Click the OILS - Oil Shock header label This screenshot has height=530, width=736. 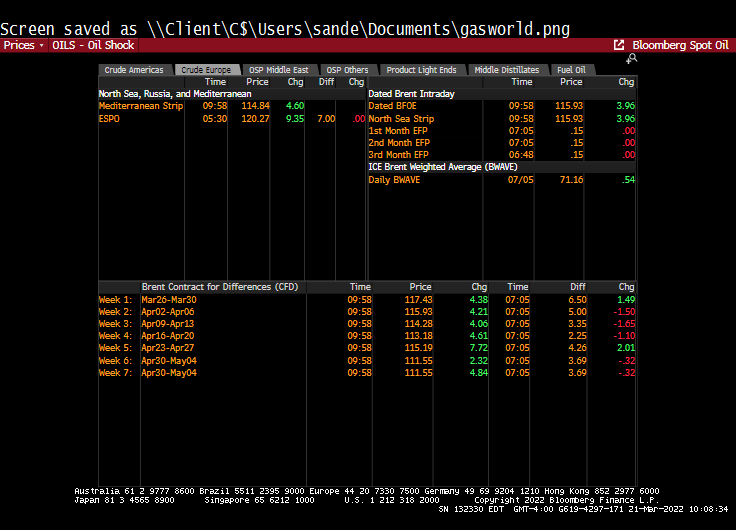pyautogui.click(x=93, y=45)
